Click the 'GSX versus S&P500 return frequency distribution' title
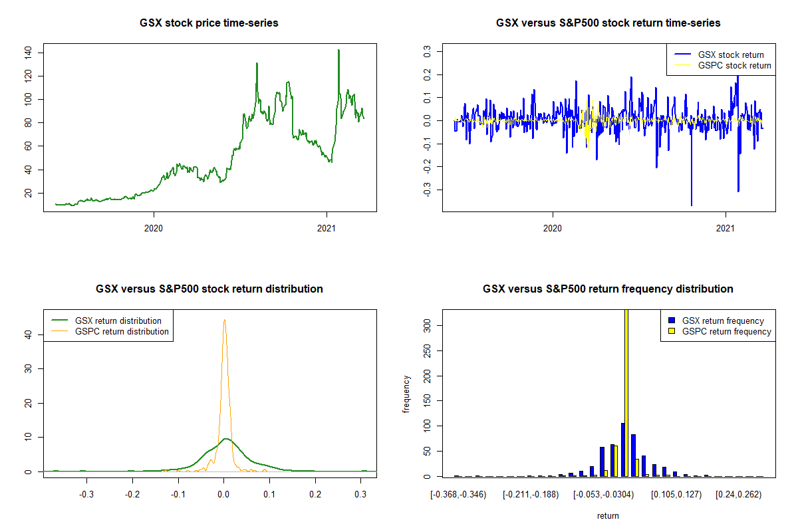Image resolution: width=798 pixels, height=532 pixels. (x=608, y=289)
